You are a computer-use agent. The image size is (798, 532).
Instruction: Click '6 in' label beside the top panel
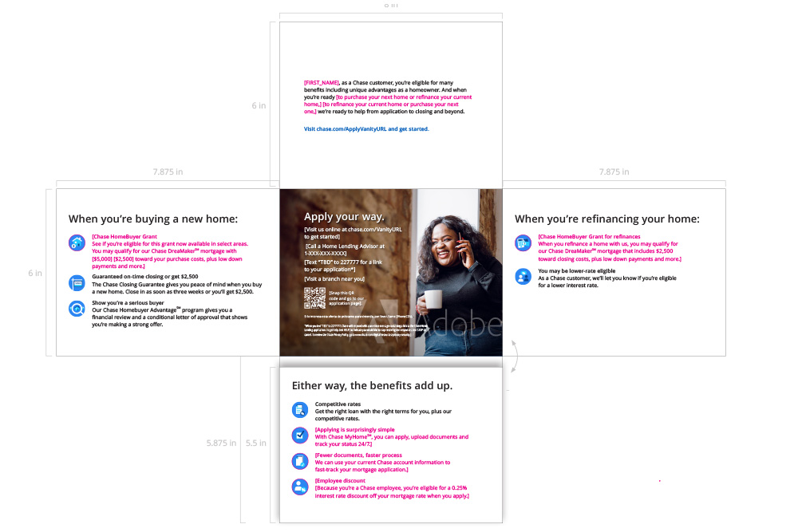pos(259,106)
